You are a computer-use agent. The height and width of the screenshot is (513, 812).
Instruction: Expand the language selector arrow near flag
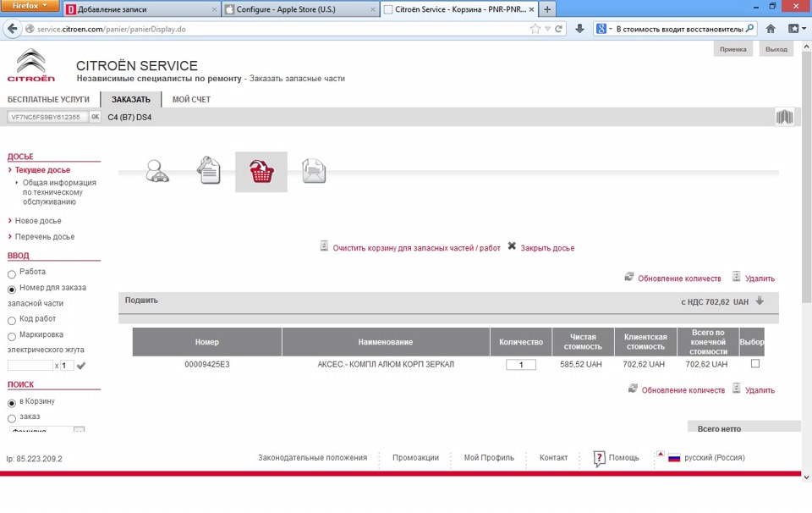pyautogui.click(x=661, y=454)
